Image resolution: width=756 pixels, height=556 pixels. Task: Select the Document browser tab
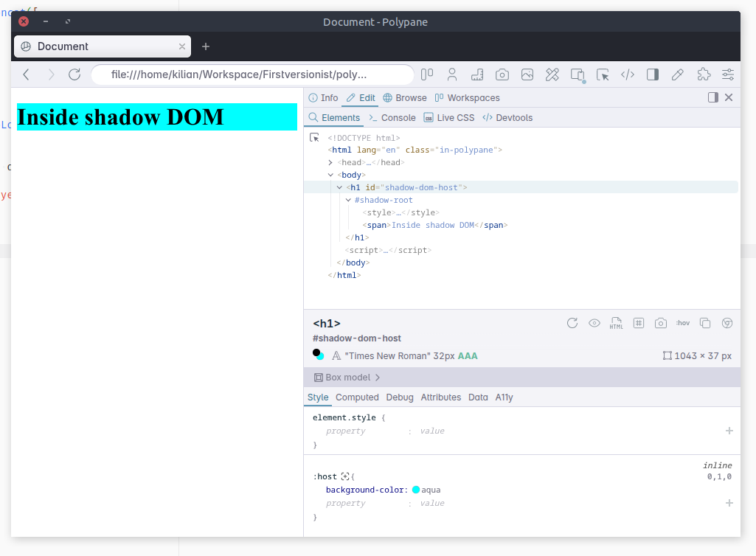pyautogui.click(x=103, y=46)
